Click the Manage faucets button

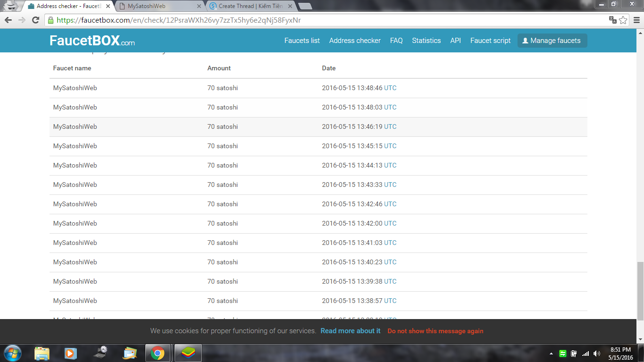552,41
